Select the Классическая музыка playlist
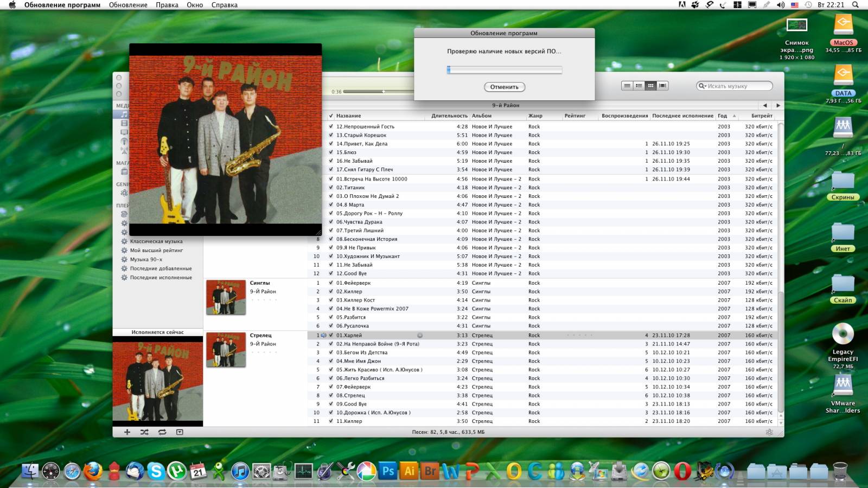 tap(156, 241)
